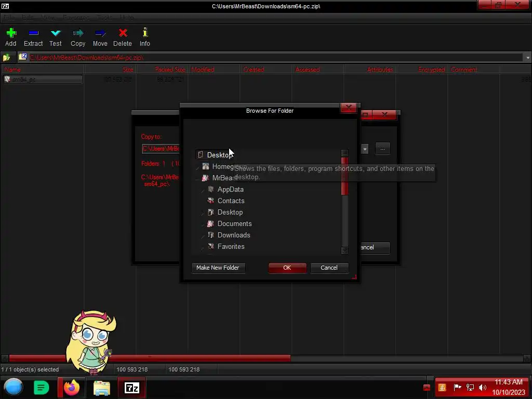The height and width of the screenshot is (399, 532).
Task: Click the file list scroll-right arrow
Action: coord(527,358)
